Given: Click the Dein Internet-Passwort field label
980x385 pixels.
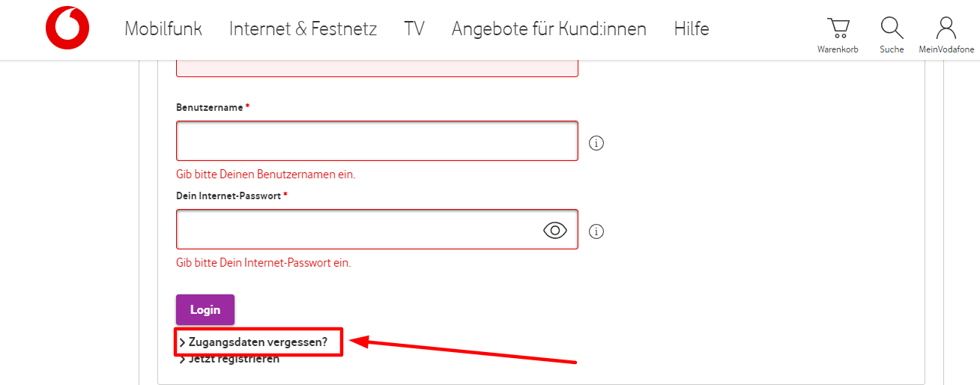Looking at the screenshot, I should 229,195.
